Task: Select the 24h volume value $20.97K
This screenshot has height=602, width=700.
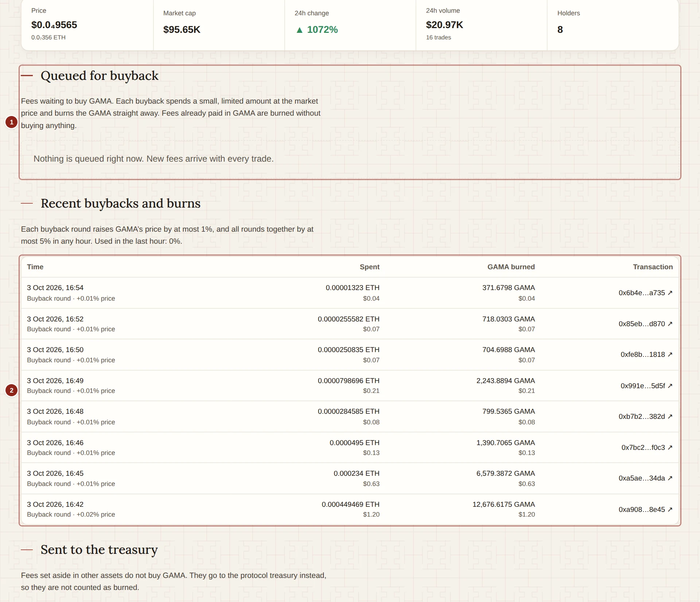Action: click(444, 25)
